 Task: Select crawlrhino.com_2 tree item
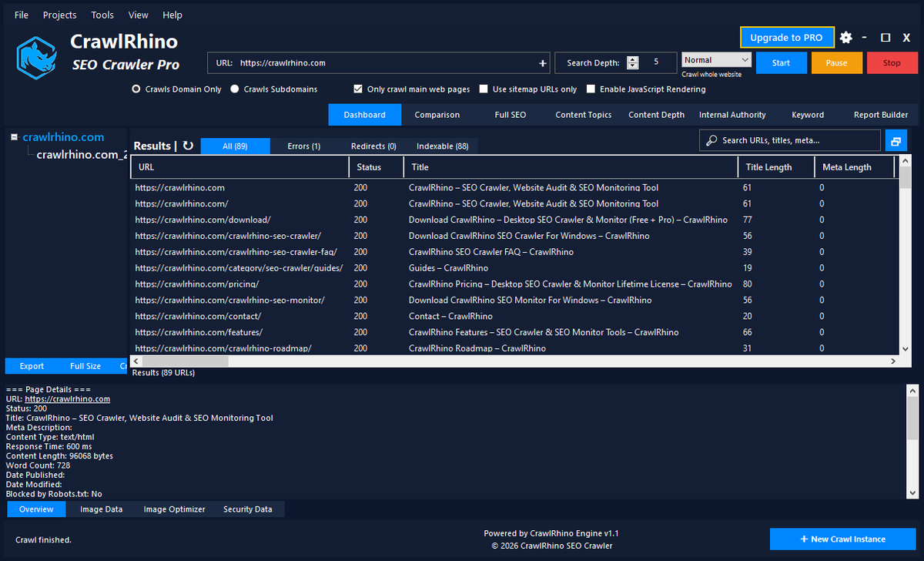(82, 154)
